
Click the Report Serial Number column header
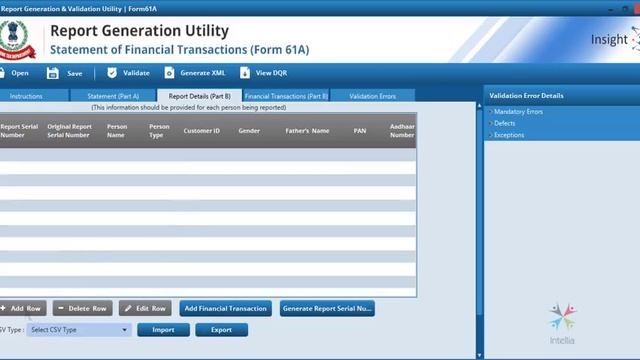(x=19, y=131)
